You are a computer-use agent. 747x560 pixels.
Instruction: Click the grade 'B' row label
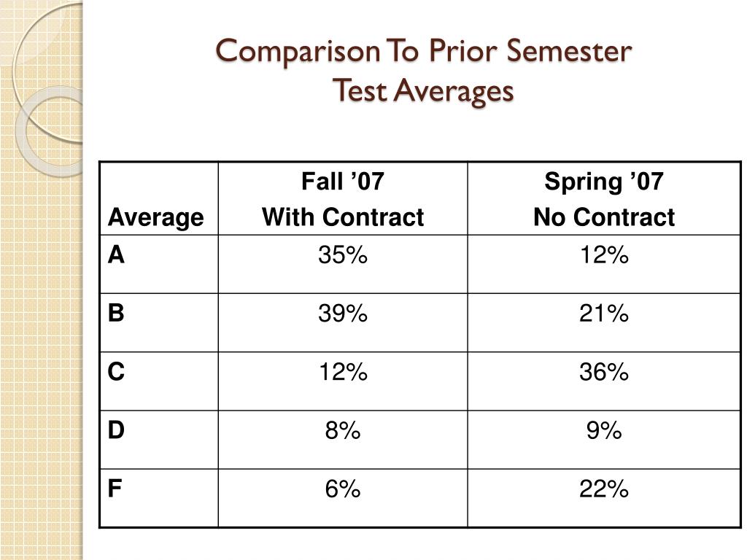click(159, 322)
